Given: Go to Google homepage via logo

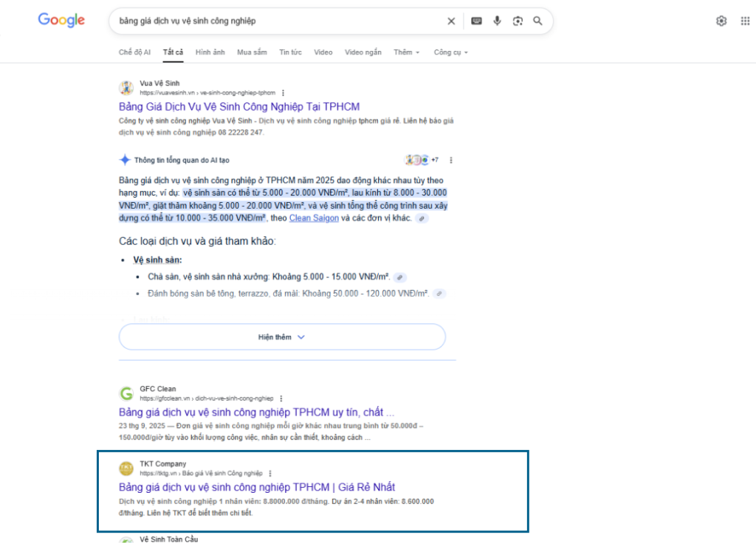Looking at the screenshot, I should click(61, 21).
